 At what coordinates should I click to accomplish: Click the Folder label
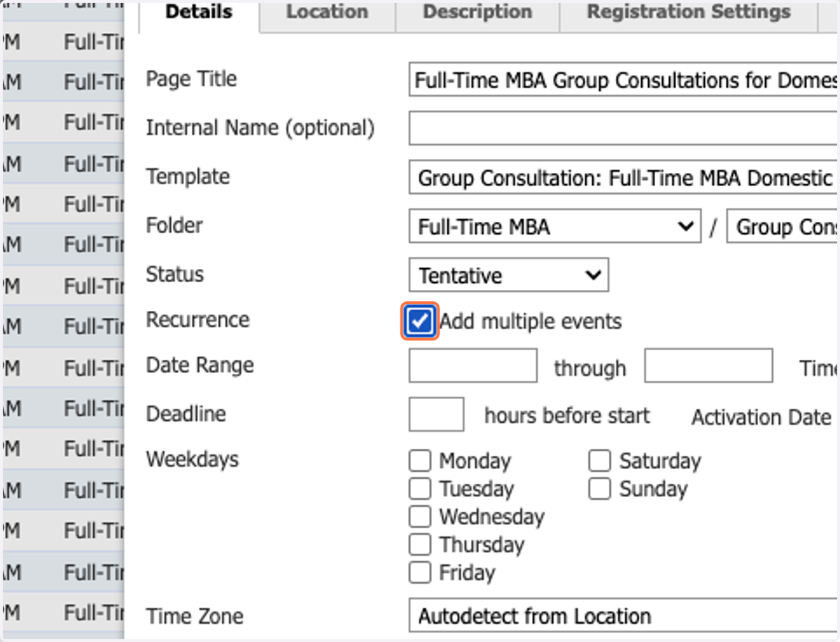[174, 225]
